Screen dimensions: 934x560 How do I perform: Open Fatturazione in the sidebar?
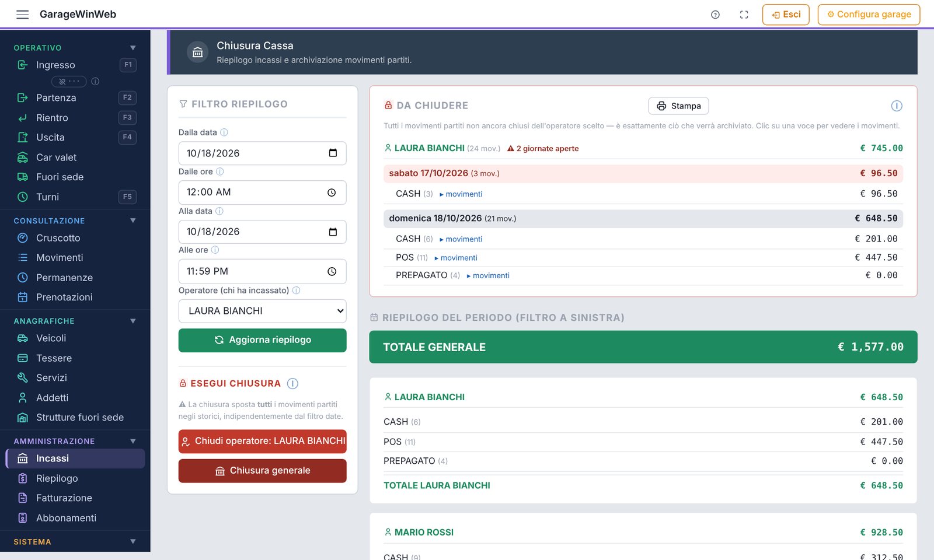(x=75, y=498)
